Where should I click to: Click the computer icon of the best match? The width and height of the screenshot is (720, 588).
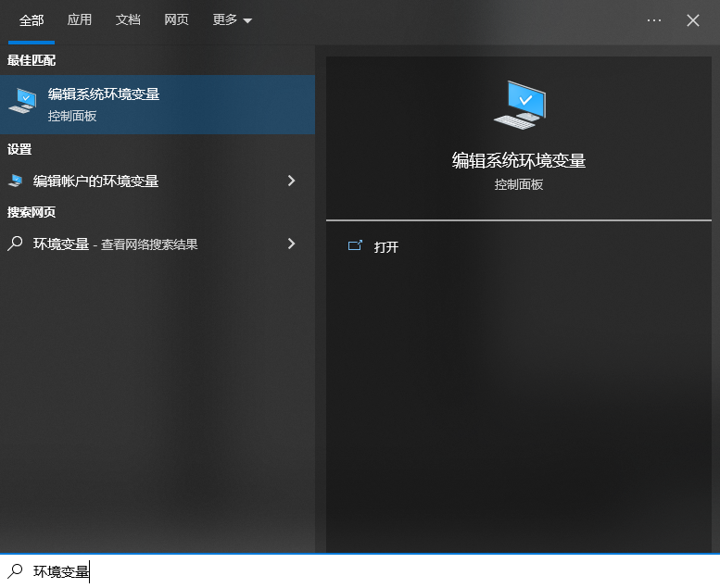click(x=22, y=102)
